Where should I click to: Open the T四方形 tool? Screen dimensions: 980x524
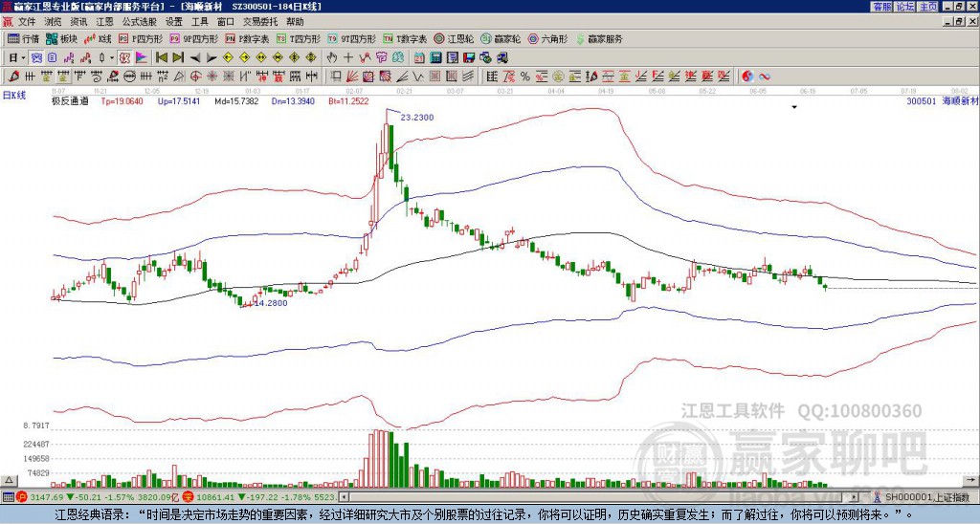coord(299,38)
